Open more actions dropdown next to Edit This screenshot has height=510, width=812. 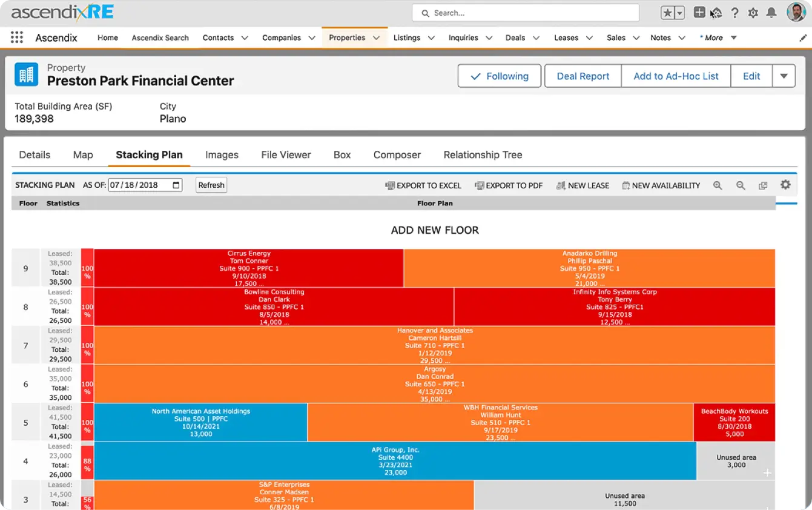point(784,76)
